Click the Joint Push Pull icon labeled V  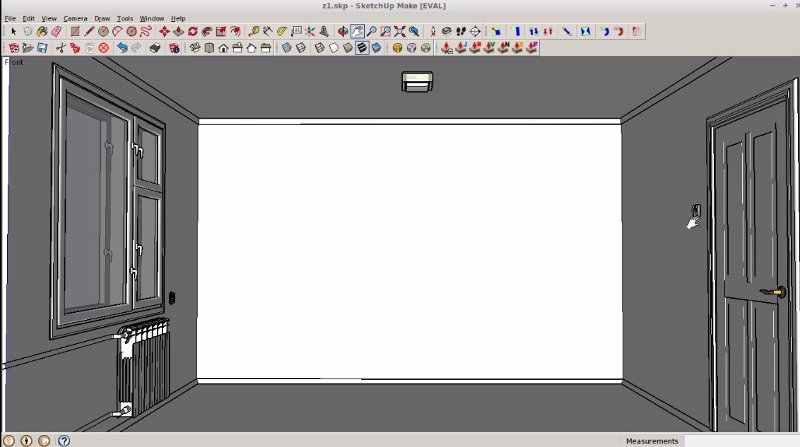pos(489,48)
